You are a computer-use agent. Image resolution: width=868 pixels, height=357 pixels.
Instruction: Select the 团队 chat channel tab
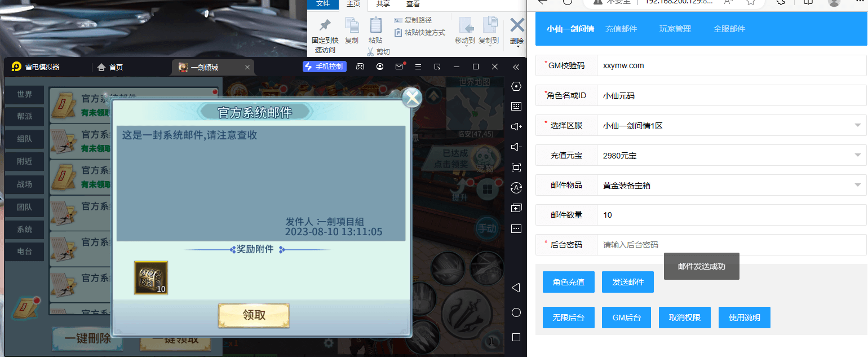tap(24, 207)
